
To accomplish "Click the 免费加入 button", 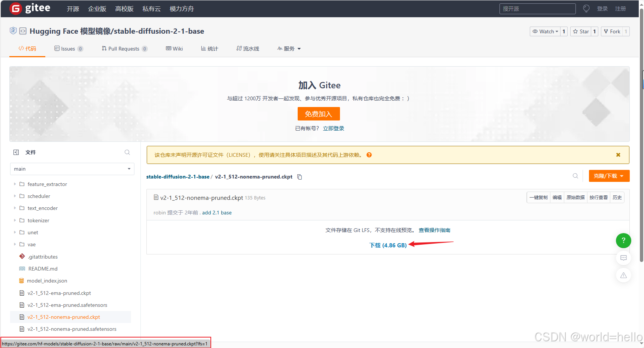I will (x=319, y=114).
